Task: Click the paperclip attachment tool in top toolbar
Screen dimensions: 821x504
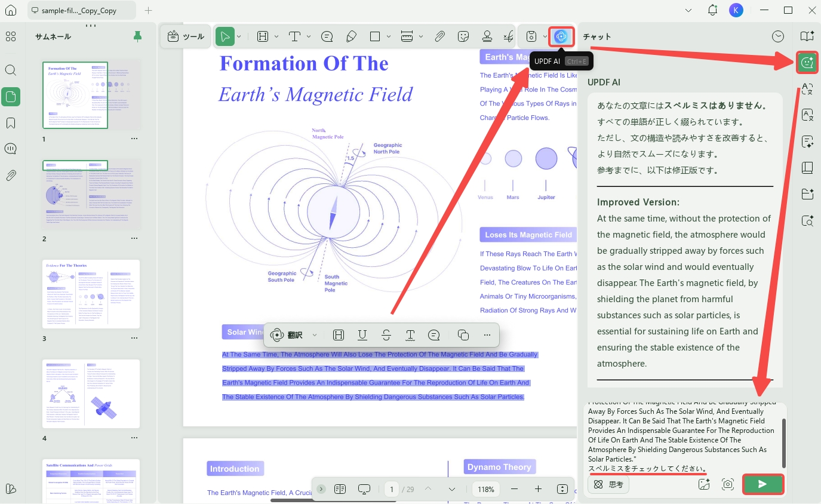Action: pyautogui.click(x=439, y=36)
